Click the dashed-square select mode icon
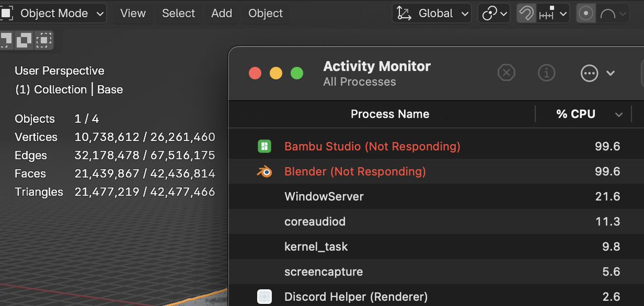The width and height of the screenshot is (644, 306). pyautogui.click(x=44, y=39)
